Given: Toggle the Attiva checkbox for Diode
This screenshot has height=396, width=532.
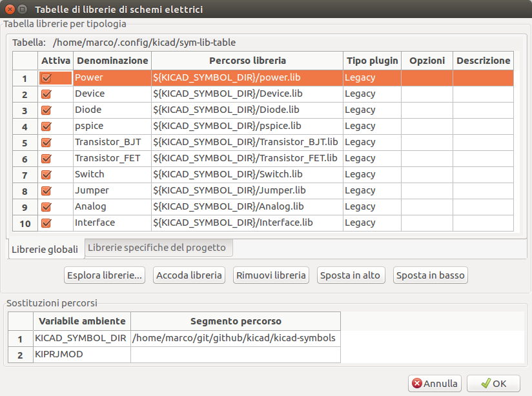Looking at the screenshot, I should pos(46,110).
